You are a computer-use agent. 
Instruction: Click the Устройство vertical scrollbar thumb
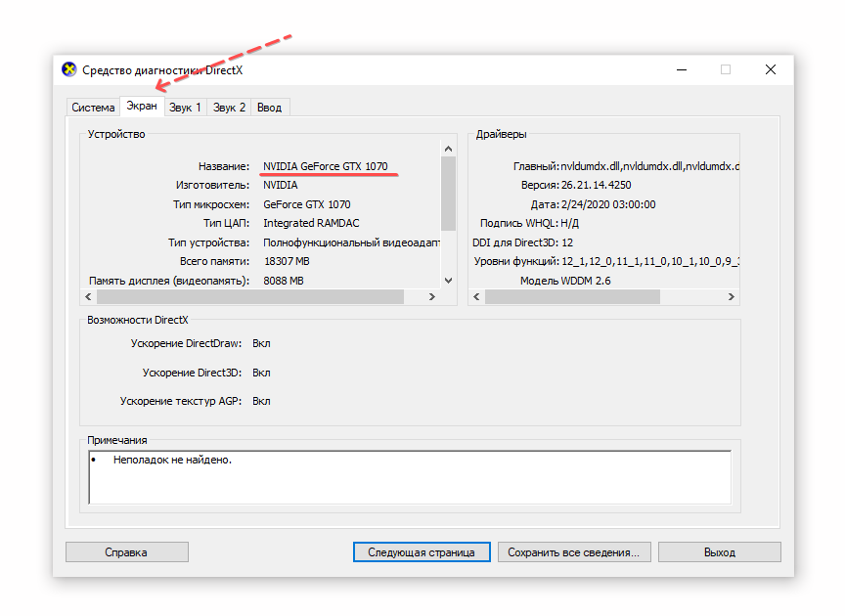pos(448,194)
